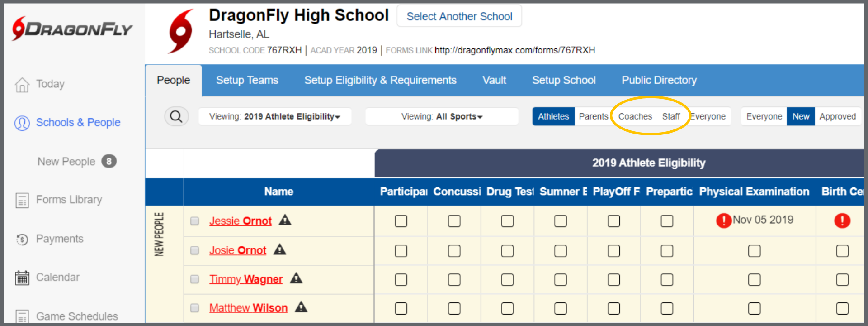
Task: Open Matthew Wilson's profile link
Action: (x=248, y=308)
